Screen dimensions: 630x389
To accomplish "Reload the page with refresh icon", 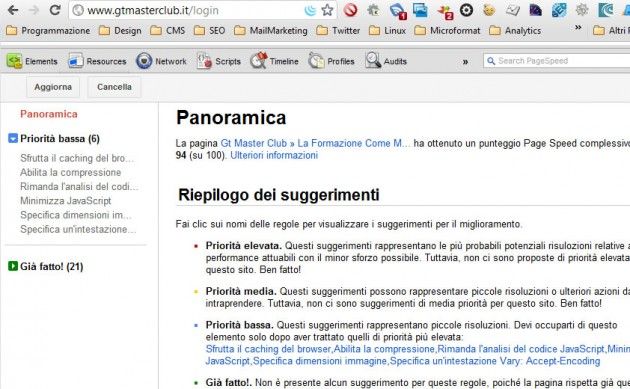I will 55,10.
